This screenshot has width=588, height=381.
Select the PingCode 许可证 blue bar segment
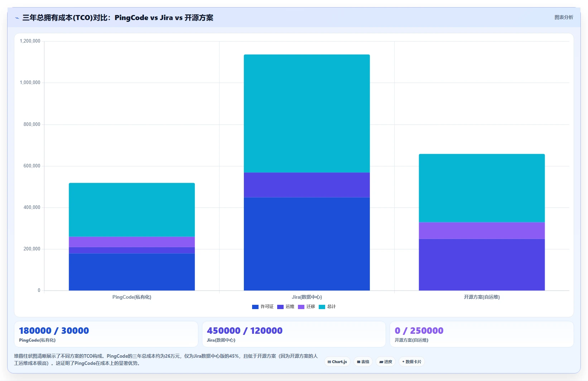[132, 272]
